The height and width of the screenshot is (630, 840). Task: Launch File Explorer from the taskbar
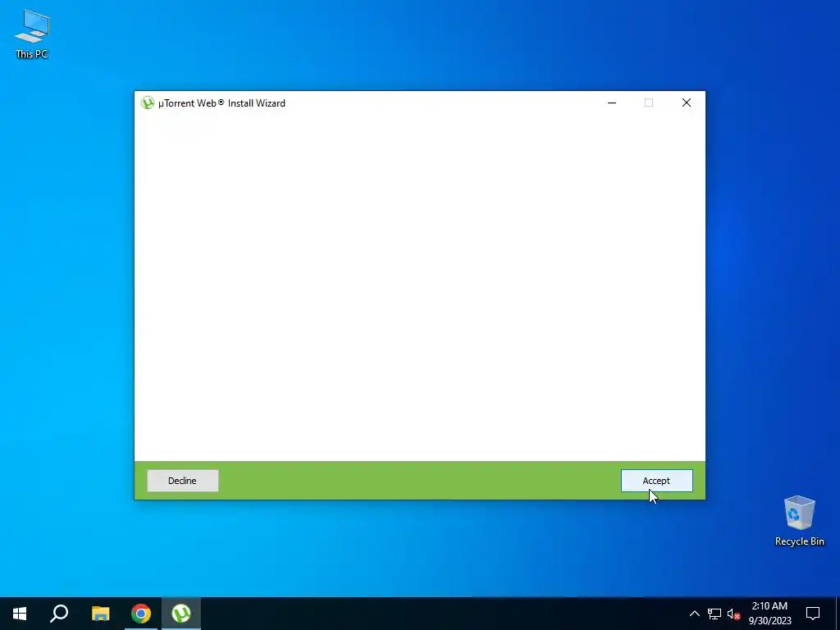tap(100, 614)
